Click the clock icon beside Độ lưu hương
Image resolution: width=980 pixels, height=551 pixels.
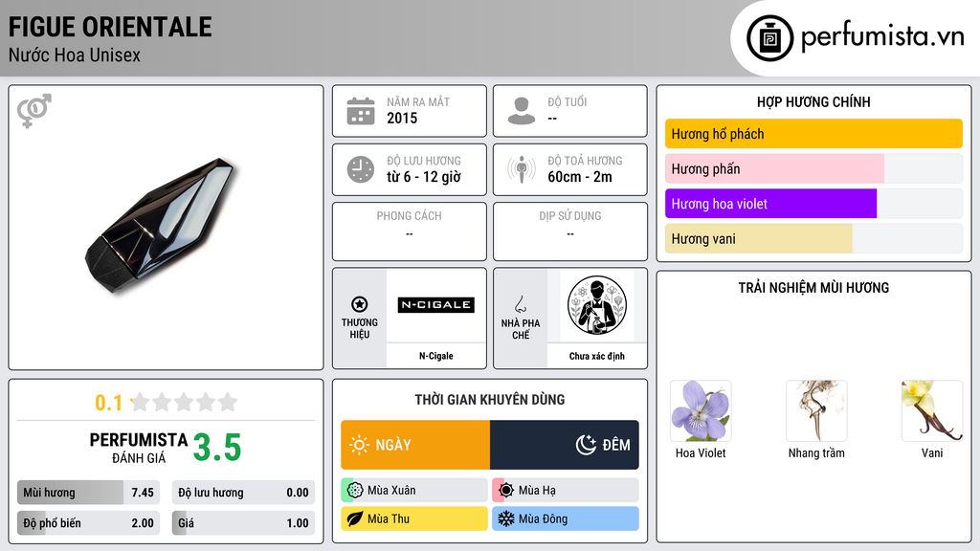[x=361, y=169]
